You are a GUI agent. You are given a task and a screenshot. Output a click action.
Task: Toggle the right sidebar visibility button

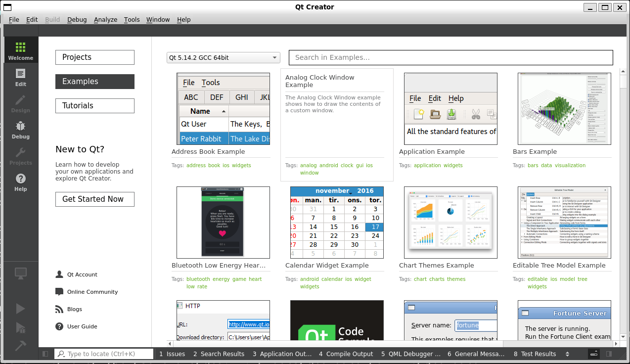(609, 354)
